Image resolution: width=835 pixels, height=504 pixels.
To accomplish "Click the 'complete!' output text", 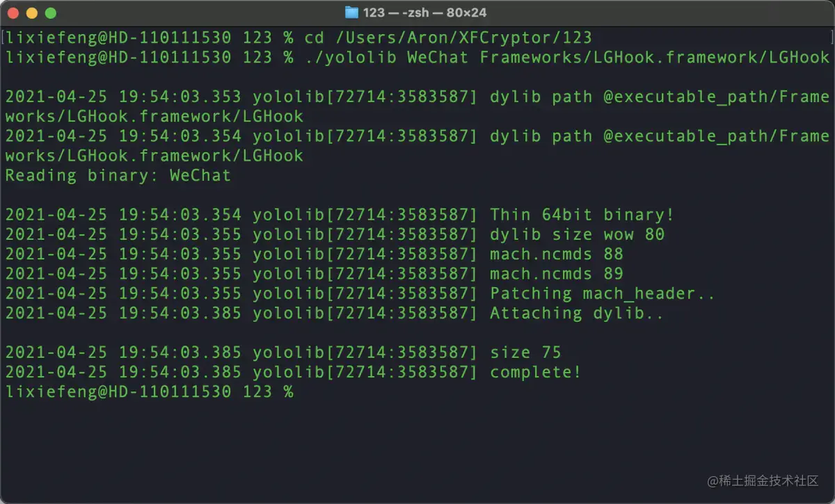I will point(535,372).
